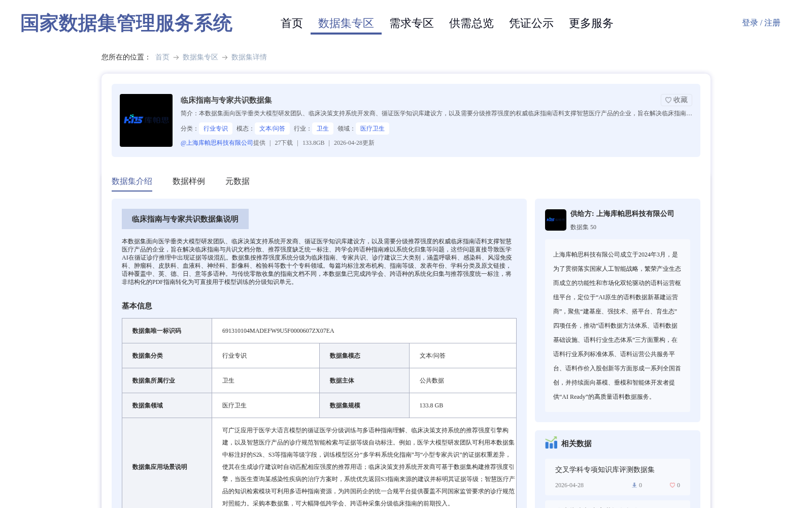Select the identifier 691310104MADEFW9U5F0000607ZX07EA

pyautogui.click(x=278, y=331)
